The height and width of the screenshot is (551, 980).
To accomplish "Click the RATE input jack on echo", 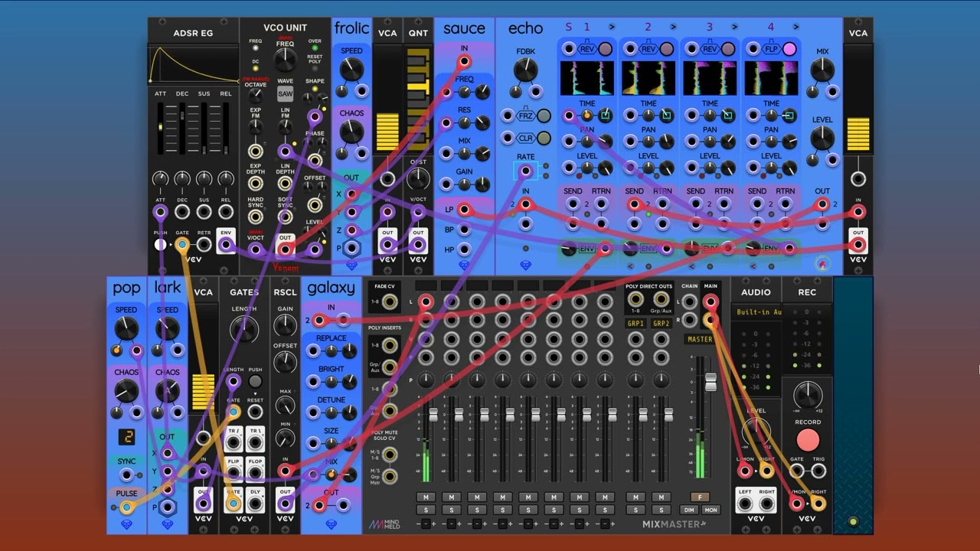I will tap(525, 171).
